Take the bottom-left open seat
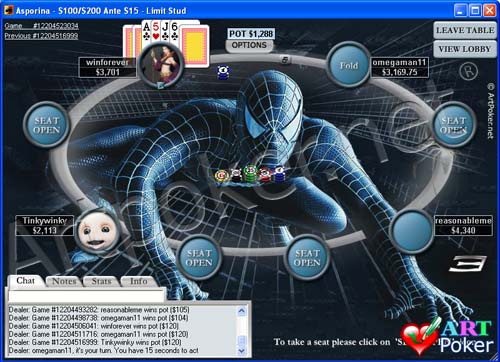 coord(199,258)
